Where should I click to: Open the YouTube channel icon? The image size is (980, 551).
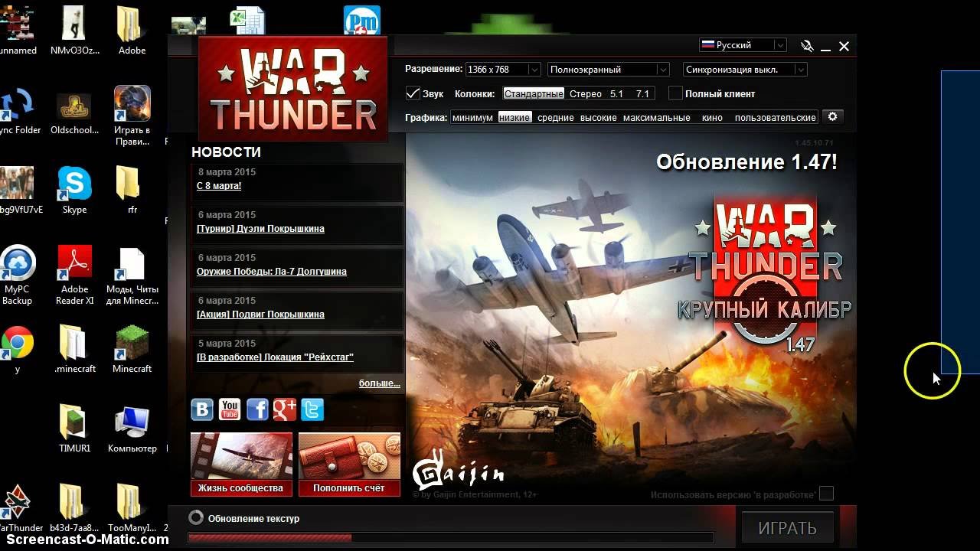pyautogui.click(x=230, y=409)
